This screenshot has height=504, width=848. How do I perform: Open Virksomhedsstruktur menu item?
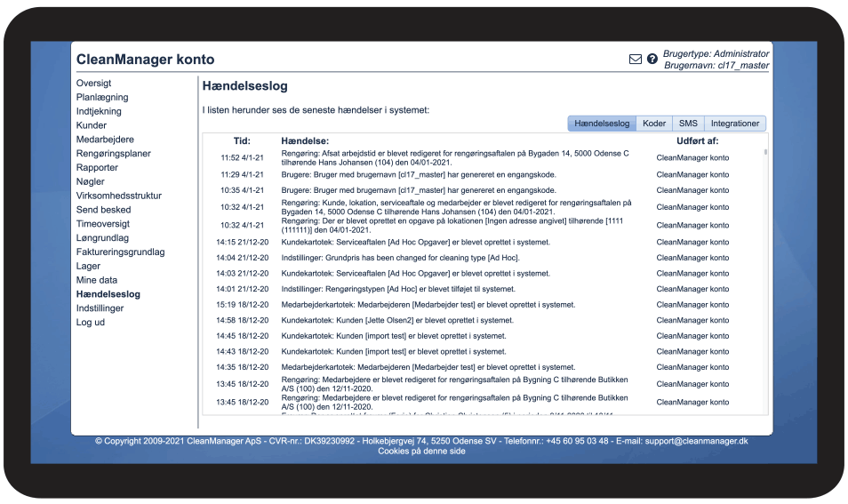pyautogui.click(x=119, y=196)
